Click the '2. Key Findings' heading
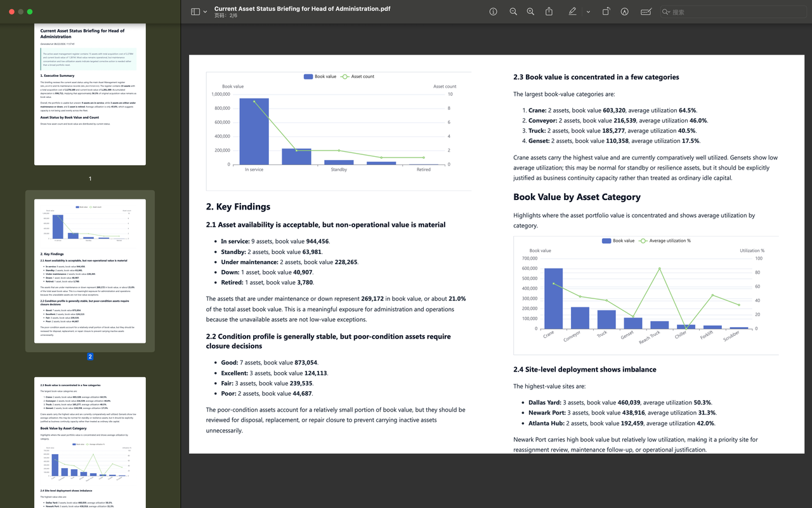The image size is (812, 508). tap(238, 206)
